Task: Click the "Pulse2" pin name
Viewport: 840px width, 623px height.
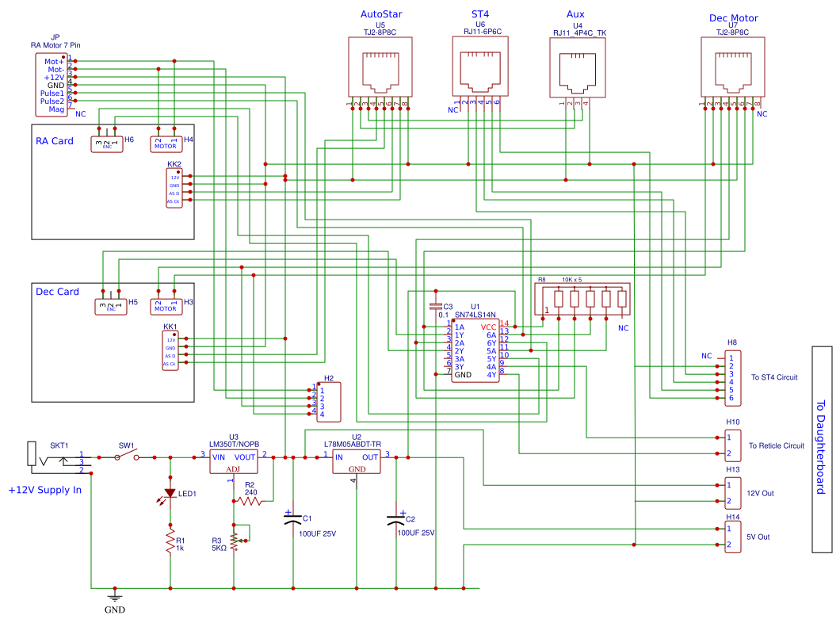Action: 52,101
